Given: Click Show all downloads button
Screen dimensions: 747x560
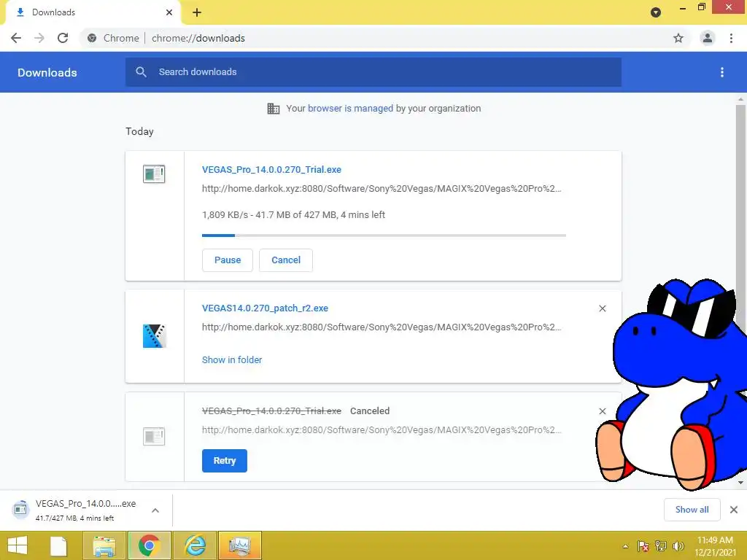Looking at the screenshot, I should 692,510.
